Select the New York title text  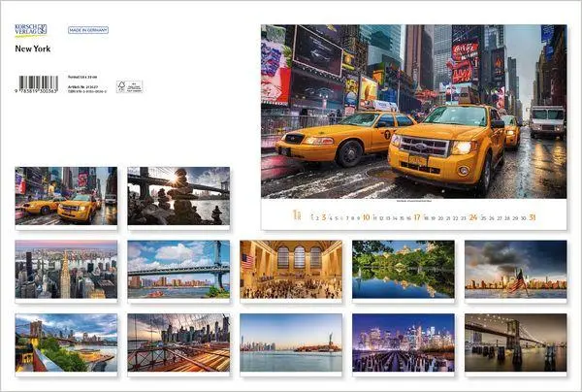tap(33, 49)
